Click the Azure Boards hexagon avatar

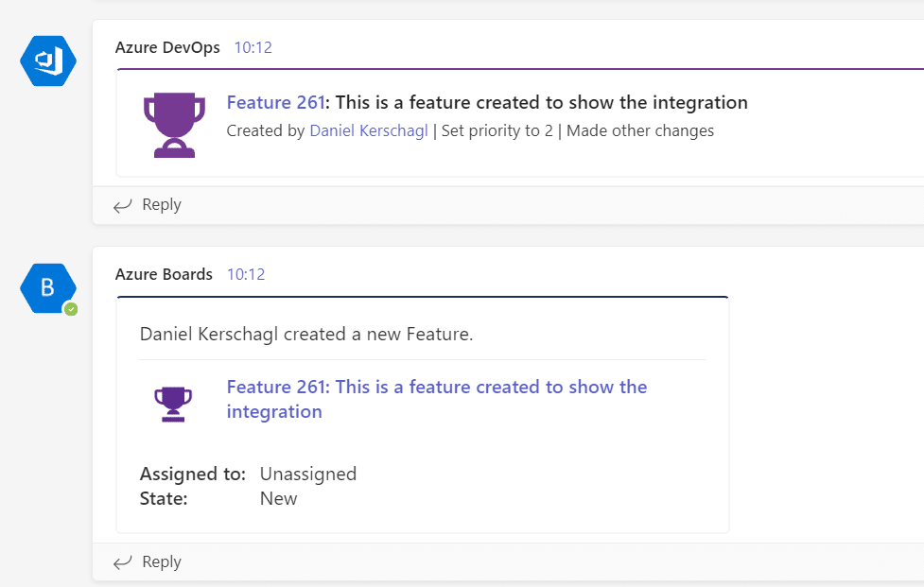[x=48, y=288]
